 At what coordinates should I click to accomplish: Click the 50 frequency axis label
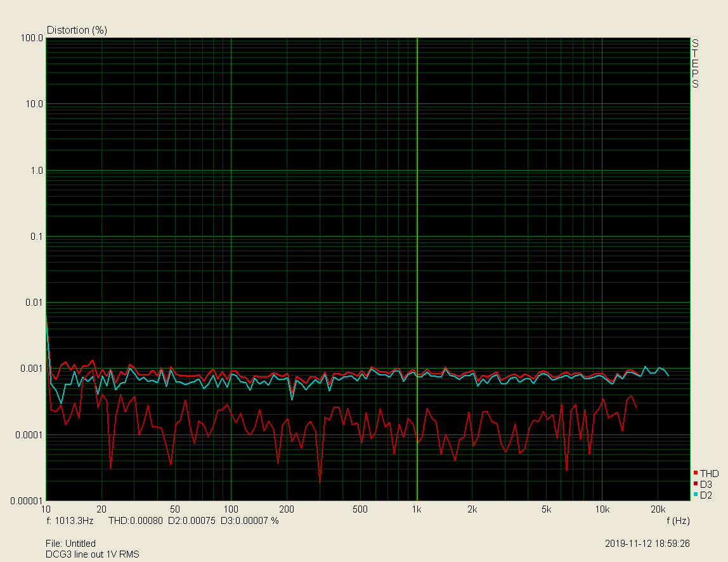coord(175,509)
